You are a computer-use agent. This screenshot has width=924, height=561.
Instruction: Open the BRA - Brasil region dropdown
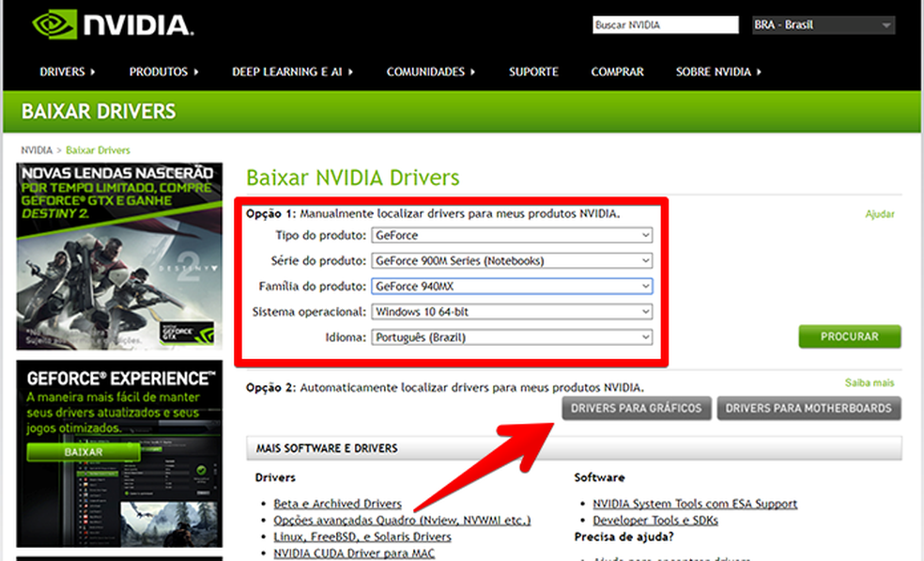coord(824,24)
